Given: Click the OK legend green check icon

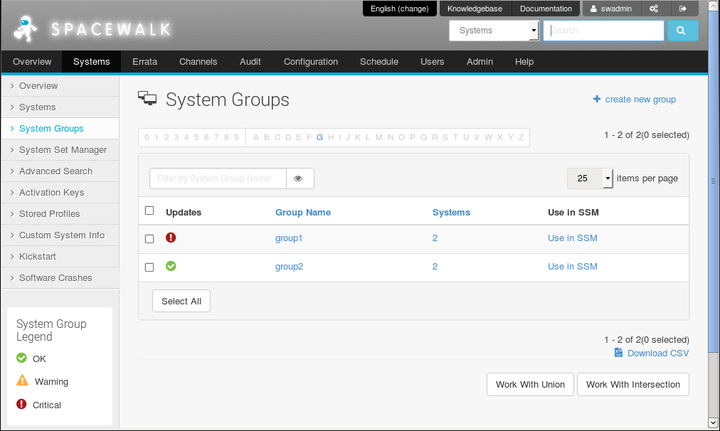Looking at the screenshot, I should (22, 358).
